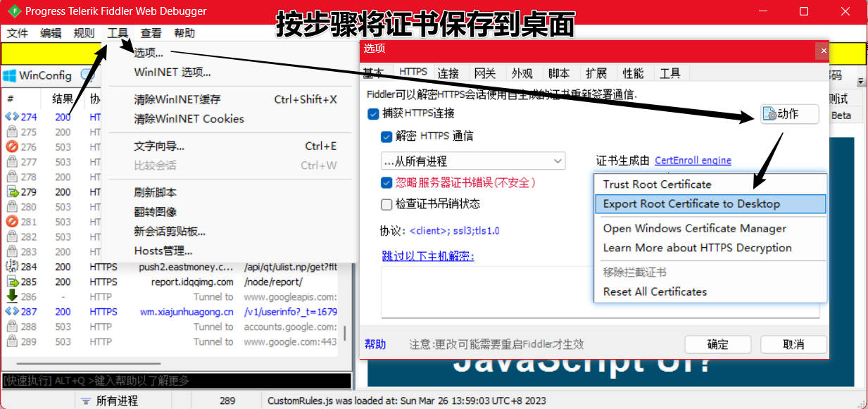Switch to the 连接 options tab

pyautogui.click(x=448, y=73)
